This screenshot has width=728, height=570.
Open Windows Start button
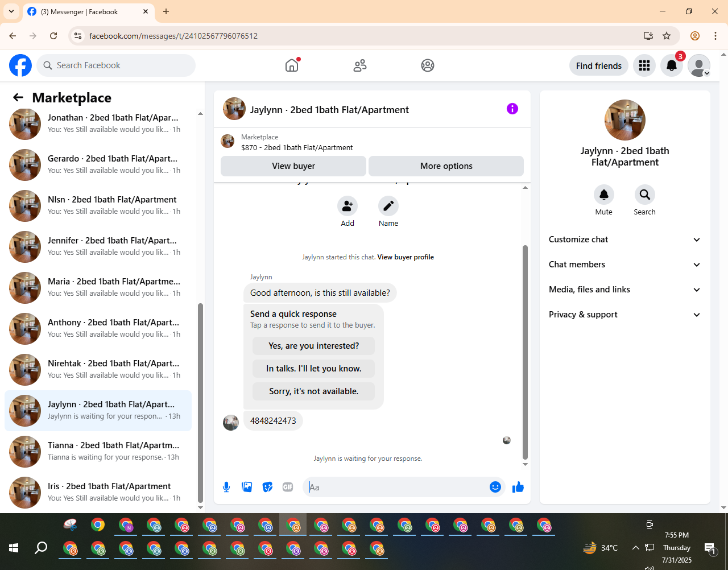(14, 548)
